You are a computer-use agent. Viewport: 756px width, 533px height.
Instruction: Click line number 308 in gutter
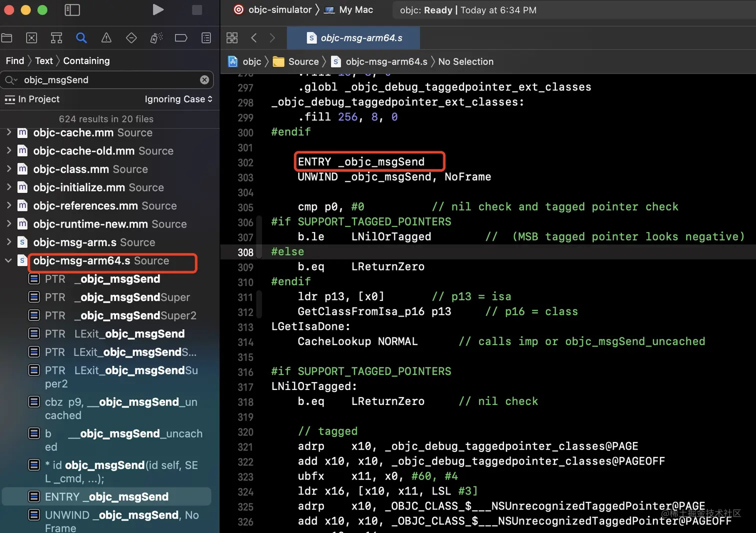[x=245, y=252]
